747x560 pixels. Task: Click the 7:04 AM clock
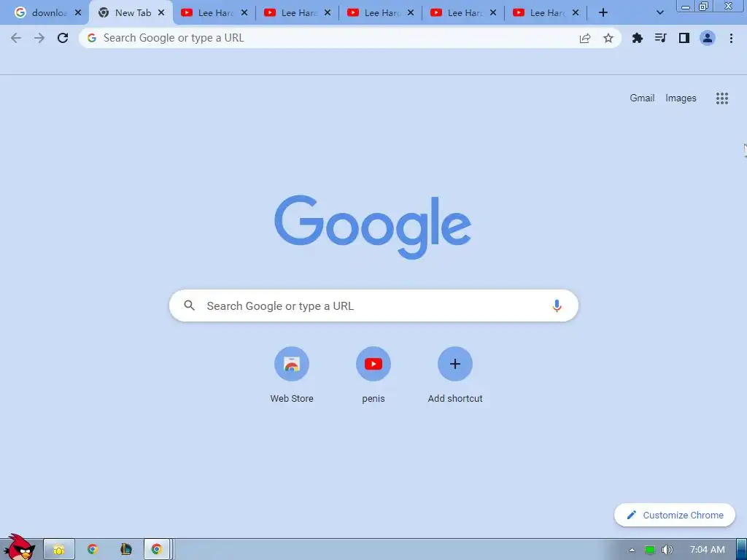707,550
